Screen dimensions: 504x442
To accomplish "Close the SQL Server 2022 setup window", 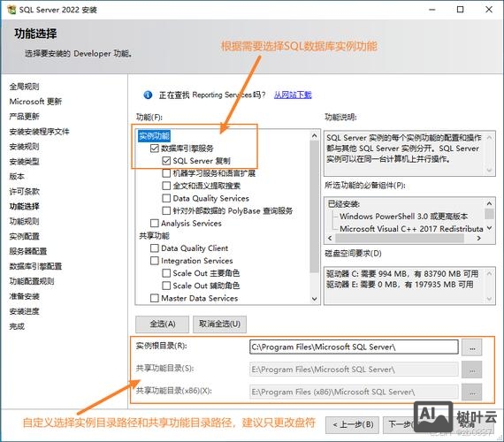I will 489,10.
